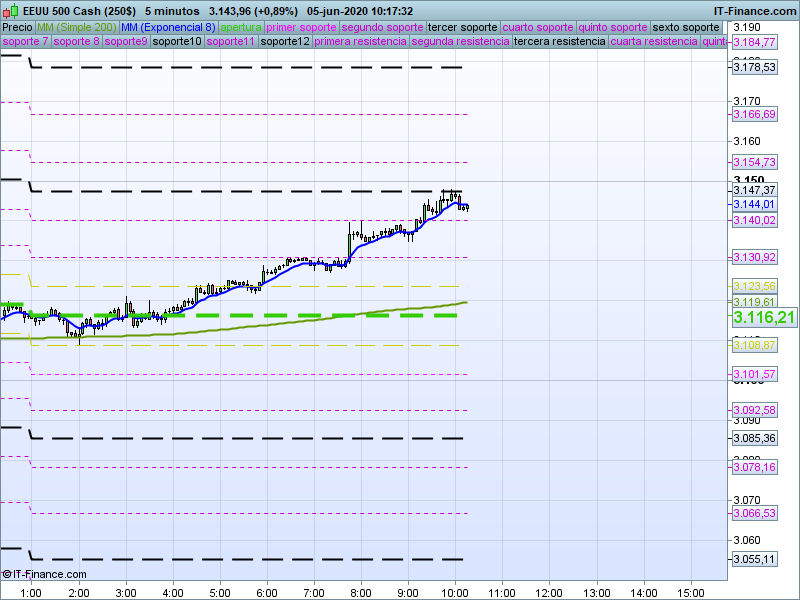
Task: Select 'soporte10' legend label
Action: tap(178, 42)
